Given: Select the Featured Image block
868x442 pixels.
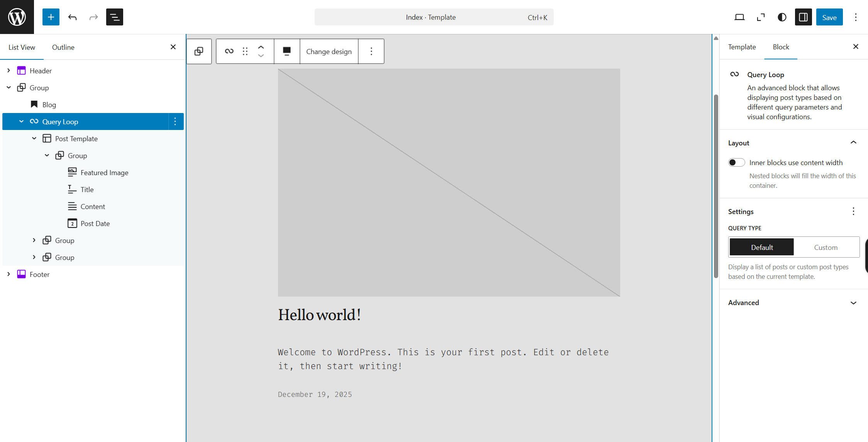Looking at the screenshot, I should (x=104, y=172).
